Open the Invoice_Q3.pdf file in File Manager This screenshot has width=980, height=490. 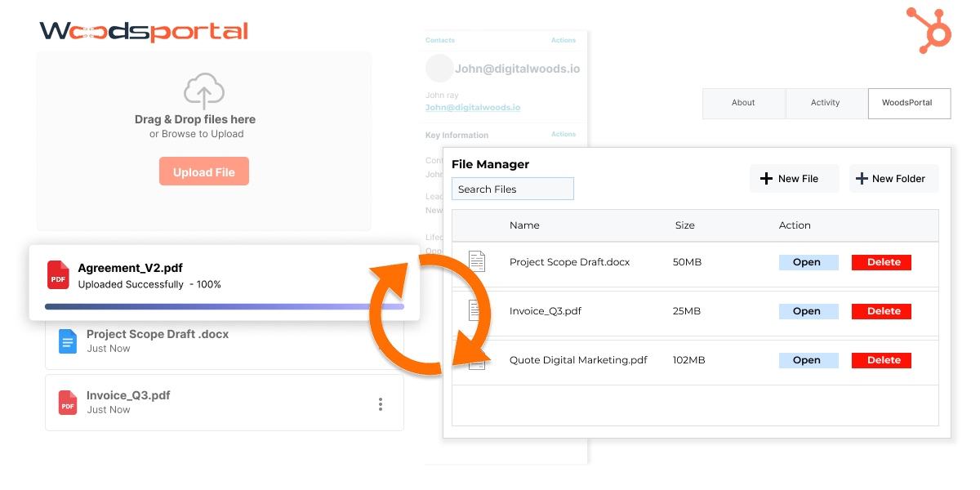pyautogui.click(x=808, y=311)
